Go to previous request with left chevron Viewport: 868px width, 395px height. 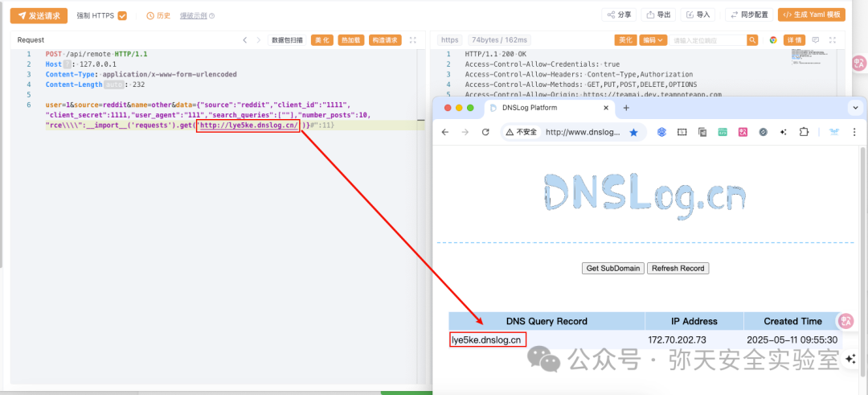(245, 40)
